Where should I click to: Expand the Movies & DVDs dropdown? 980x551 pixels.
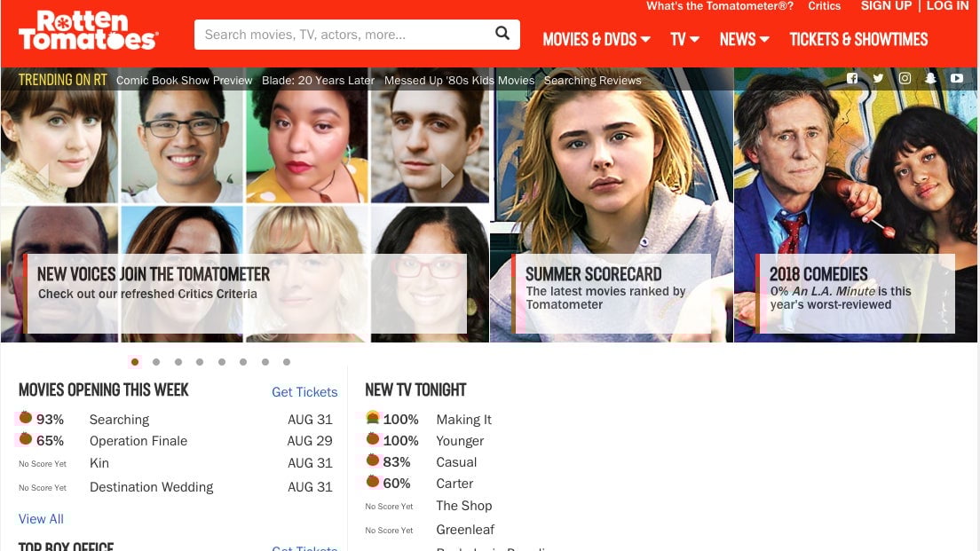[x=597, y=39]
